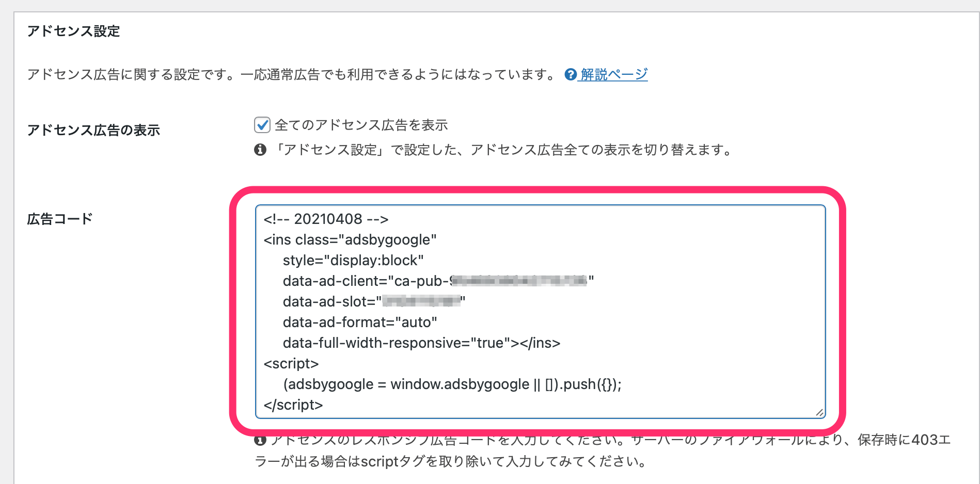This screenshot has width=980, height=484.
Task: Select the help icon in the description line
Action: (x=570, y=74)
